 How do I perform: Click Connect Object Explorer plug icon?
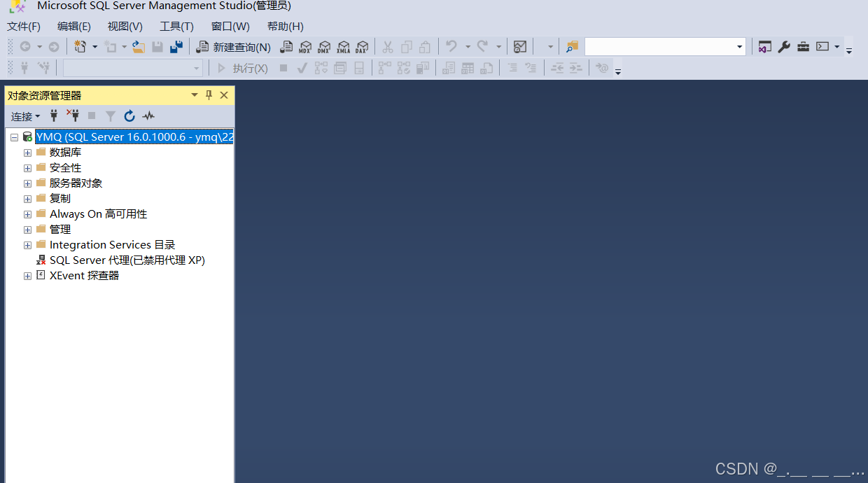[x=54, y=116]
